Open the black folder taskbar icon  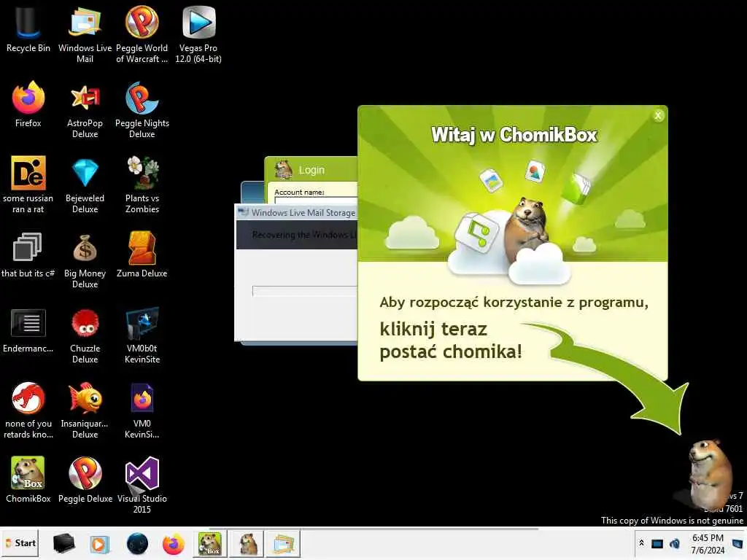pos(63,543)
